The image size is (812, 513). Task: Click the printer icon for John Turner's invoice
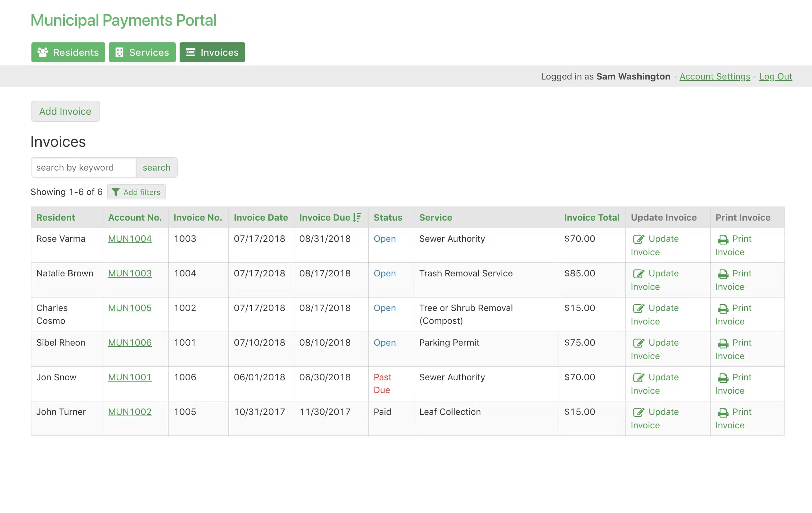723,412
